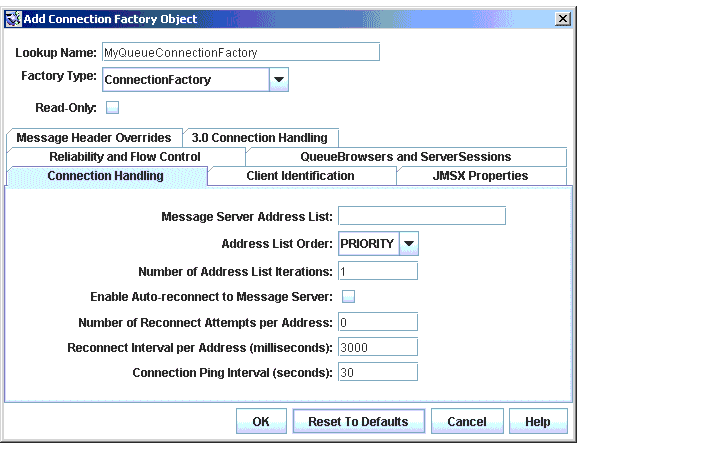Focus the Lookup Name text field

click(x=240, y=52)
